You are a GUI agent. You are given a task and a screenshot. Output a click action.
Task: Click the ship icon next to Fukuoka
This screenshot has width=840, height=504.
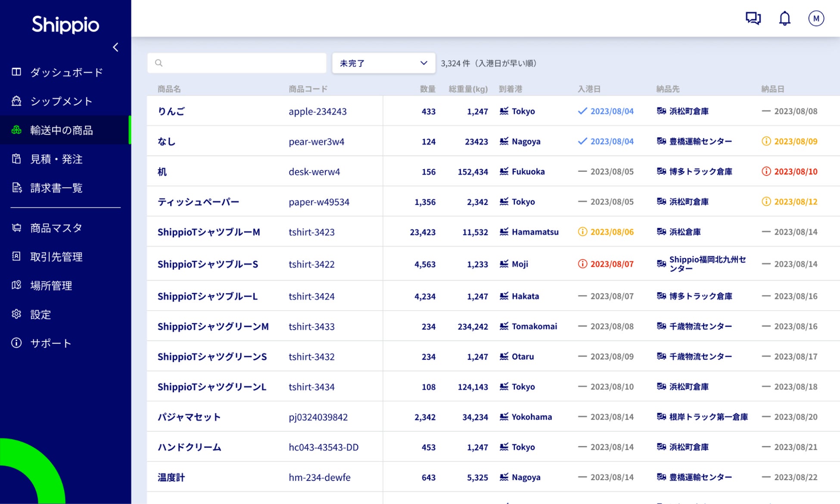[504, 171]
